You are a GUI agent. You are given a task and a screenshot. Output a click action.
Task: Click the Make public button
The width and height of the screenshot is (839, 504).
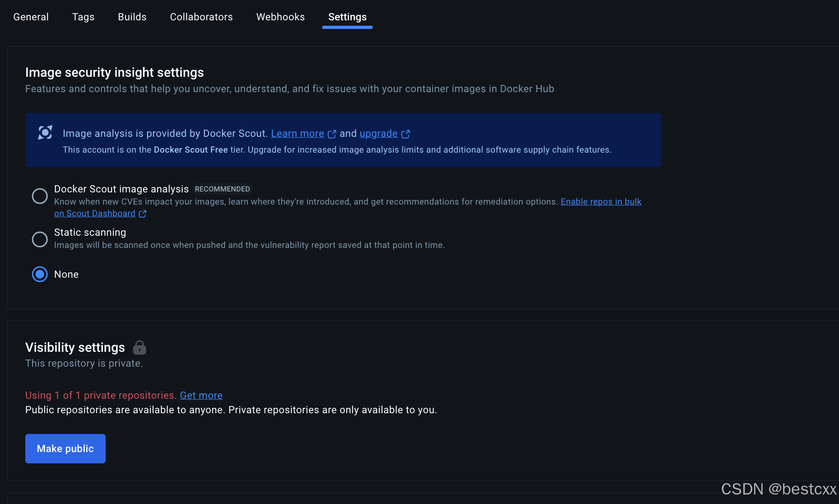[x=65, y=448]
